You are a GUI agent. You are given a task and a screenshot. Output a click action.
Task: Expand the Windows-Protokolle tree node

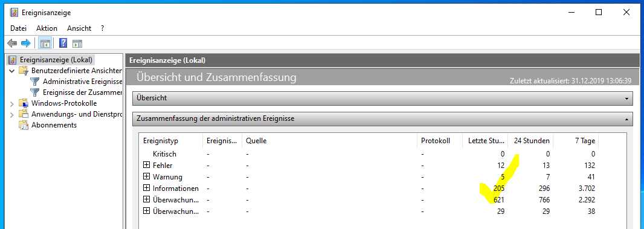12,103
